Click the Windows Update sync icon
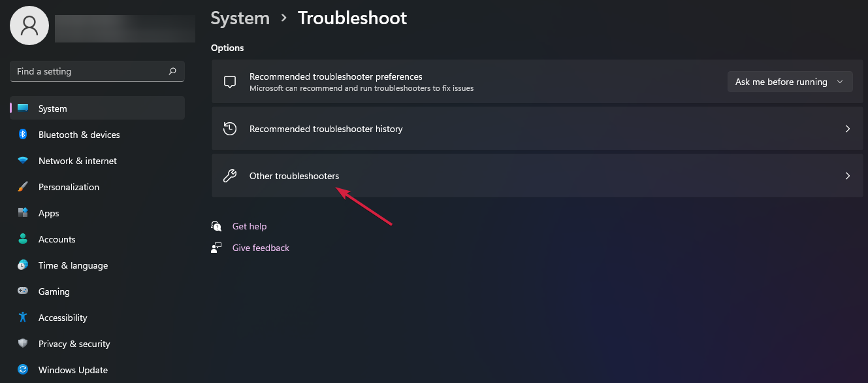The image size is (868, 383). (23, 370)
